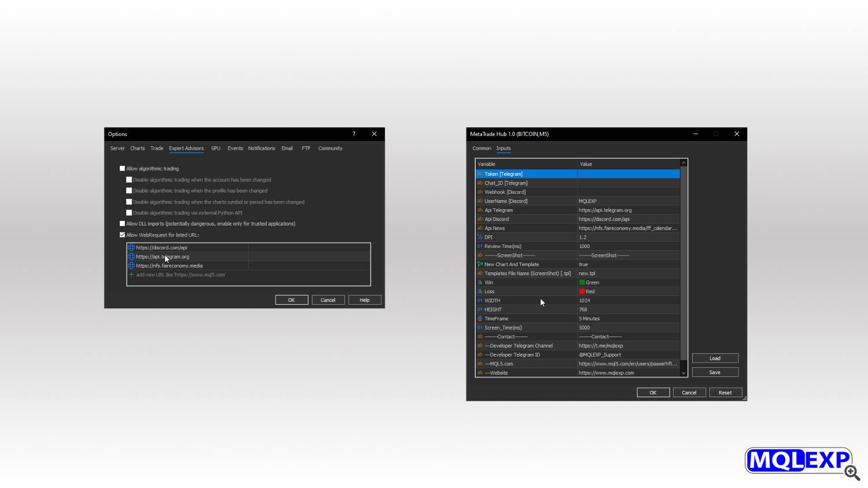Click Reset in the MetaTrade Hub dialog
The width and height of the screenshot is (868, 488).
point(725,393)
